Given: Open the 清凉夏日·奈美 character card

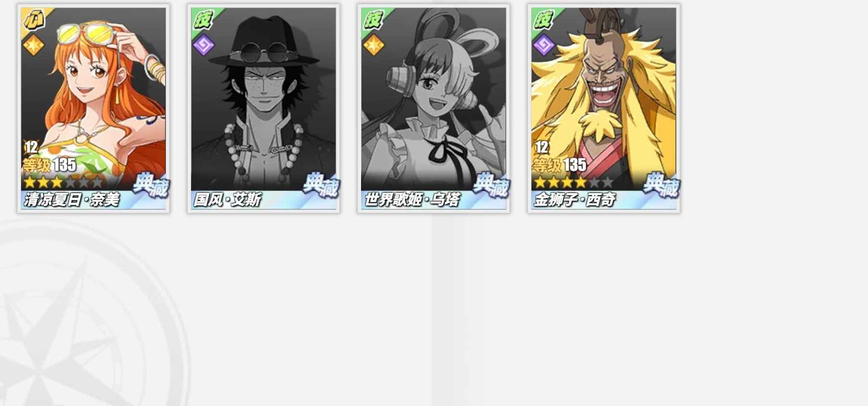Looking at the screenshot, I should click(x=94, y=109).
